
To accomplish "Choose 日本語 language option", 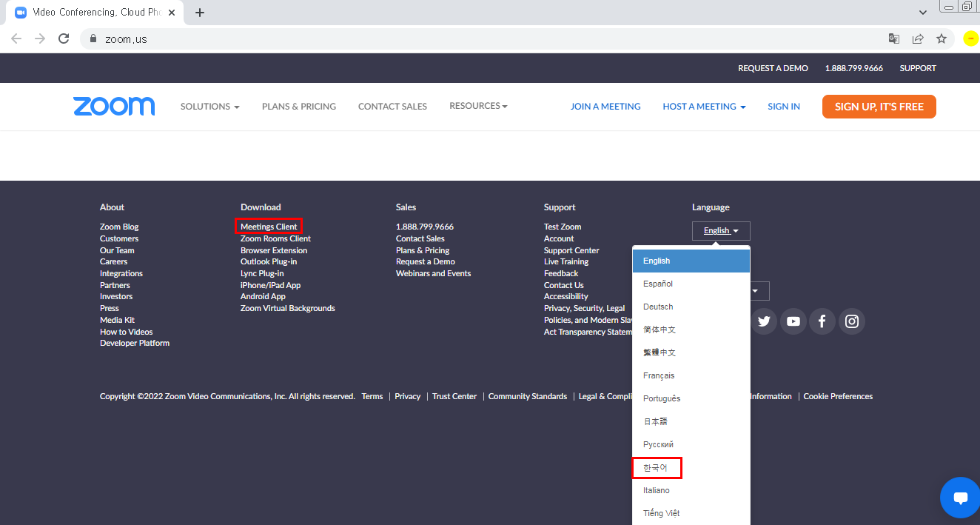I will 691,421.
